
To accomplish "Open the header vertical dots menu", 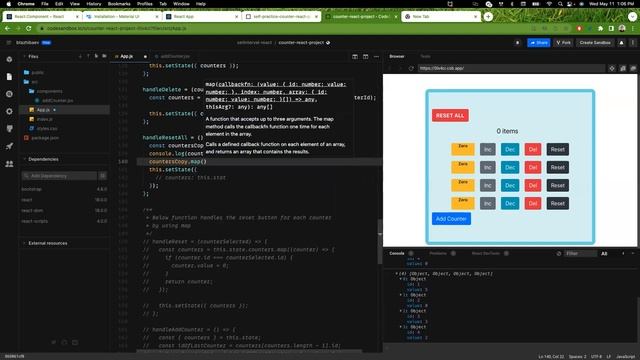I will 633,42.
